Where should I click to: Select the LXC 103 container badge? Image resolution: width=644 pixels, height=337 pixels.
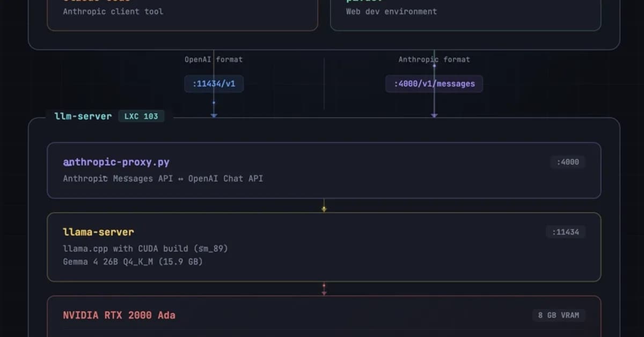click(141, 116)
